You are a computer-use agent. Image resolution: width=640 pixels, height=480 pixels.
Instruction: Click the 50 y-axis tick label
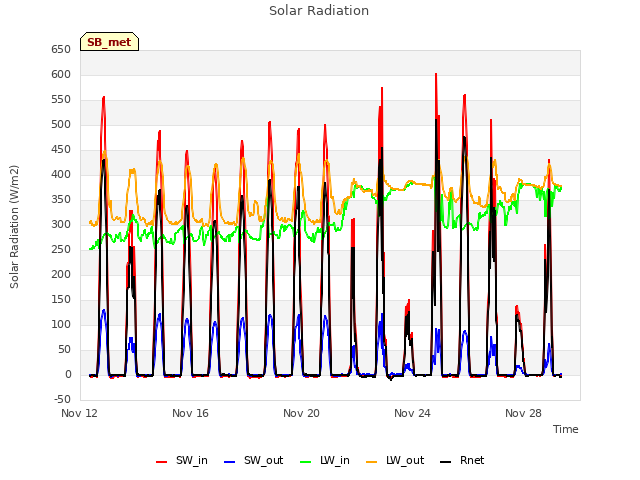pyautogui.click(x=64, y=349)
